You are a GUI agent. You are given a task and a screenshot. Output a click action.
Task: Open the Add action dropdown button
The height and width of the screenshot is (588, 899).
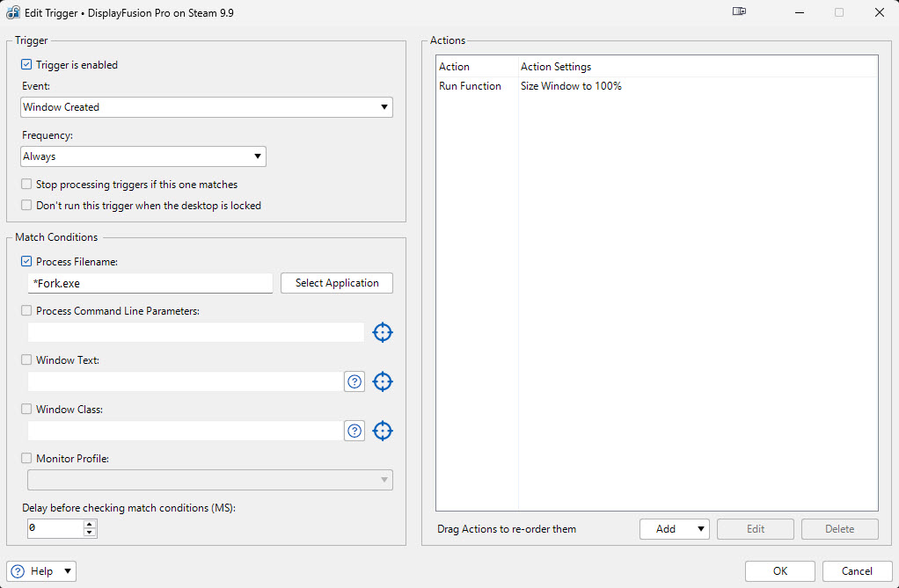[674, 529]
